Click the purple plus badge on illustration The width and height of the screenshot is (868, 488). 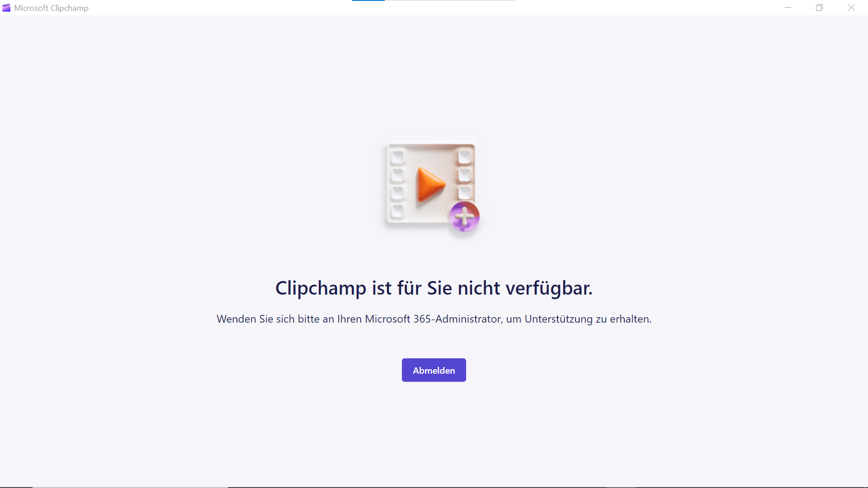tap(464, 216)
